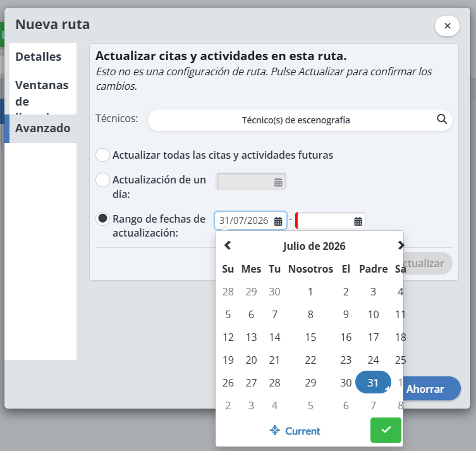The height and width of the screenshot is (451, 476).
Task: Select Rango de fechas de actualización radio
Action: (x=102, y=219)
